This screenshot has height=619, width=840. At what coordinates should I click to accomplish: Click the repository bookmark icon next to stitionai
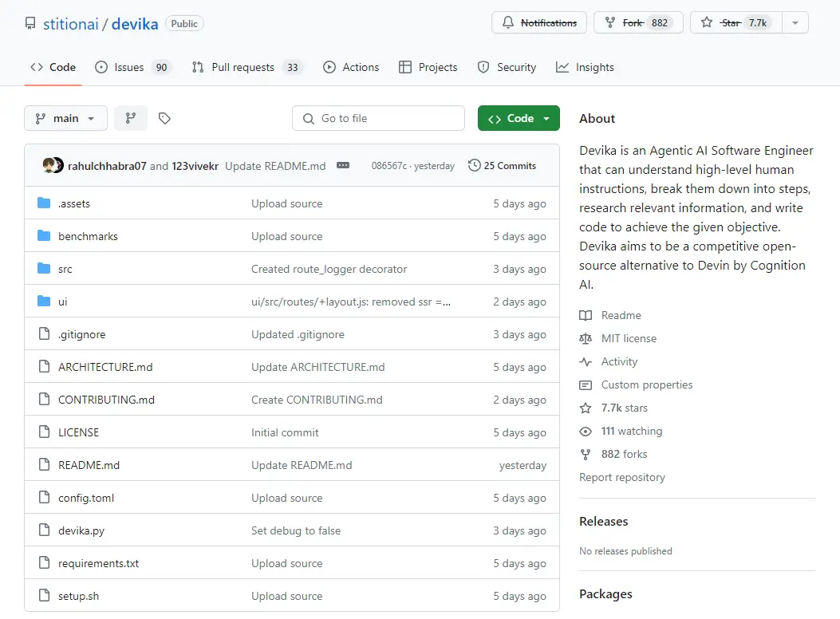pyautogui.click(x=30, y=23)
